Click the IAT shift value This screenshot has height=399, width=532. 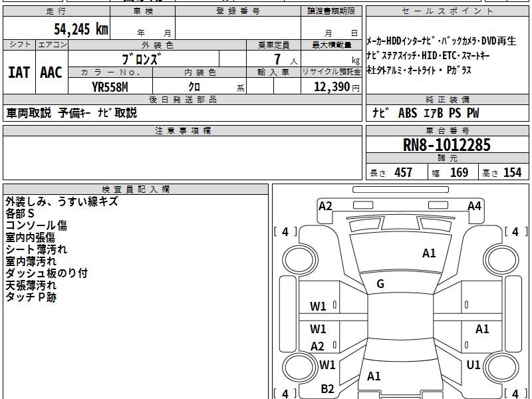coord(19,72)
